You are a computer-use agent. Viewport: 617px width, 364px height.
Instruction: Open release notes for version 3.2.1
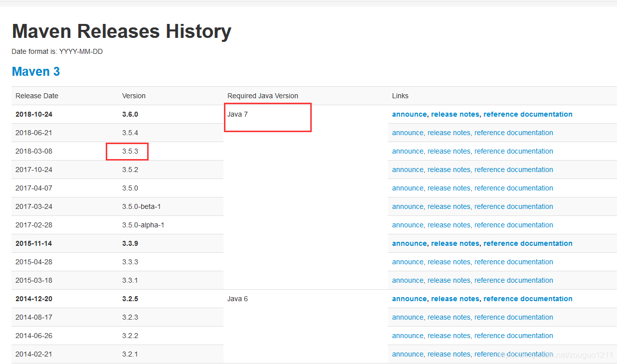(449, 354)
